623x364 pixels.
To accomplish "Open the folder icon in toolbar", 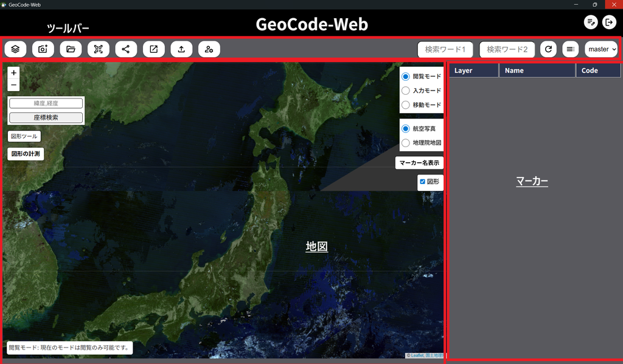I will (x=71, y=49).
